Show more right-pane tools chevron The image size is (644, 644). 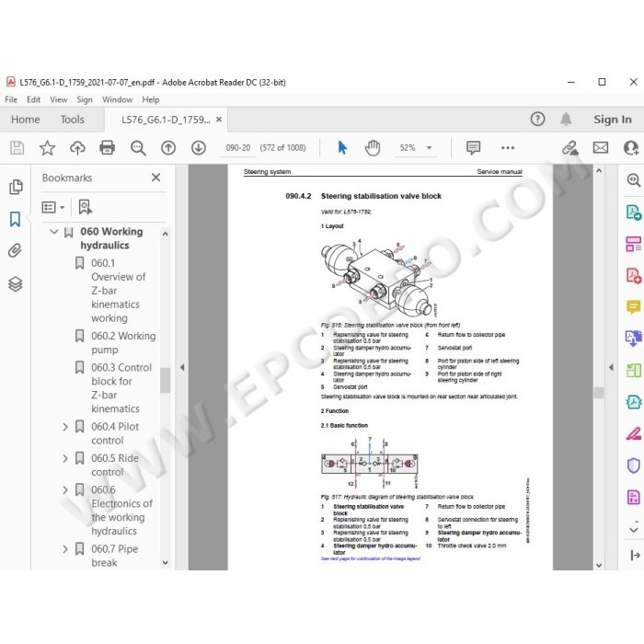633,530
